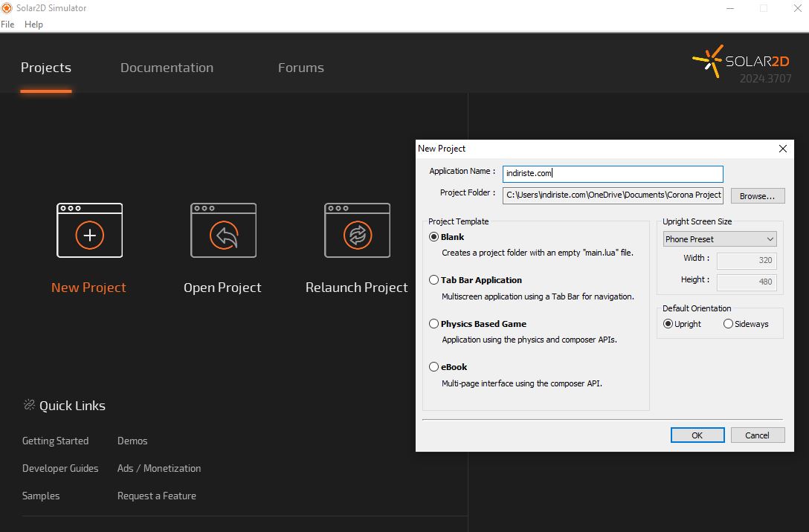The image size is (809, 532).
Task: Click the Height value field
Action: pos(747,282)
